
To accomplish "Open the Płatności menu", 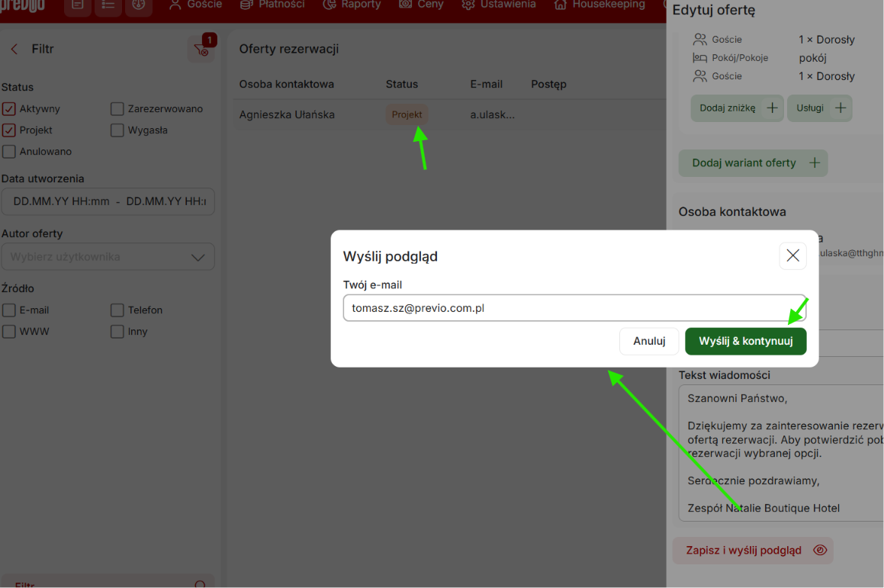I will [272, 5].
